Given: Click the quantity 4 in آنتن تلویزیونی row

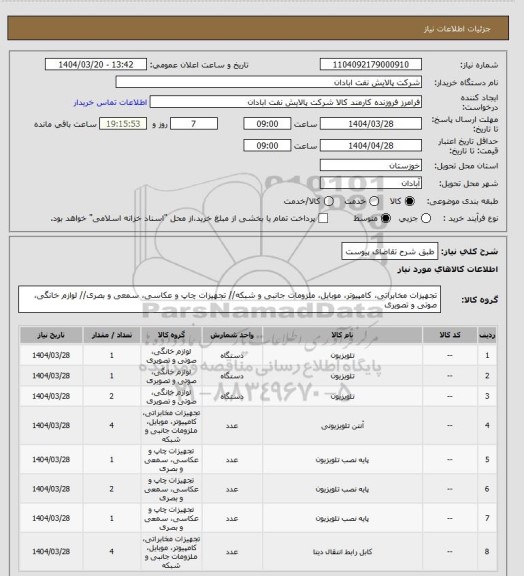Looking at the screenshot, I should tap(111, 425).
